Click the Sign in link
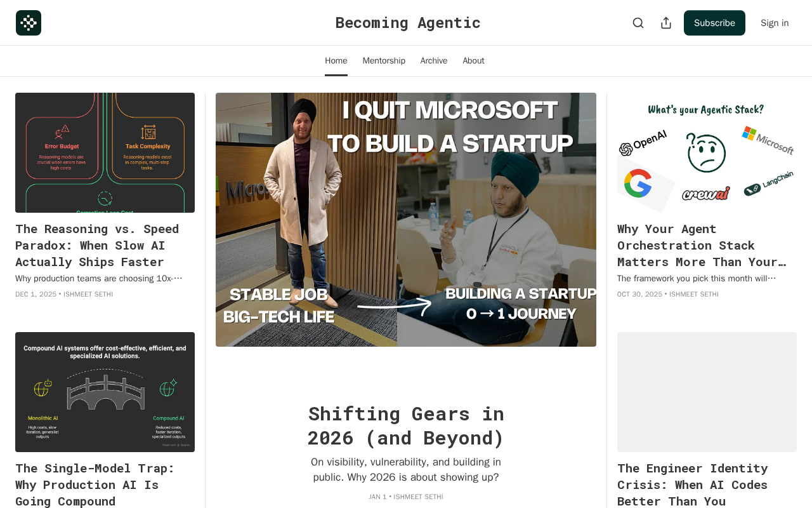 click(x=775, y=23)
